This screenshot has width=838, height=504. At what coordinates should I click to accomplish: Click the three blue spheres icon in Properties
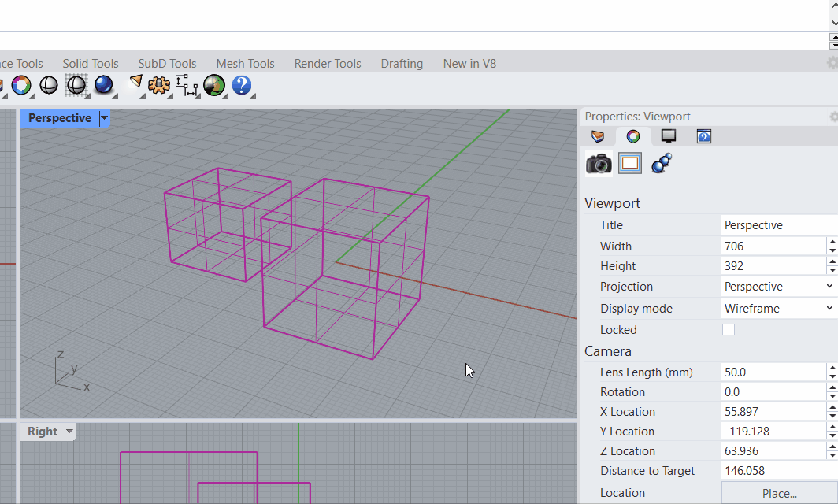pos(662,163)
